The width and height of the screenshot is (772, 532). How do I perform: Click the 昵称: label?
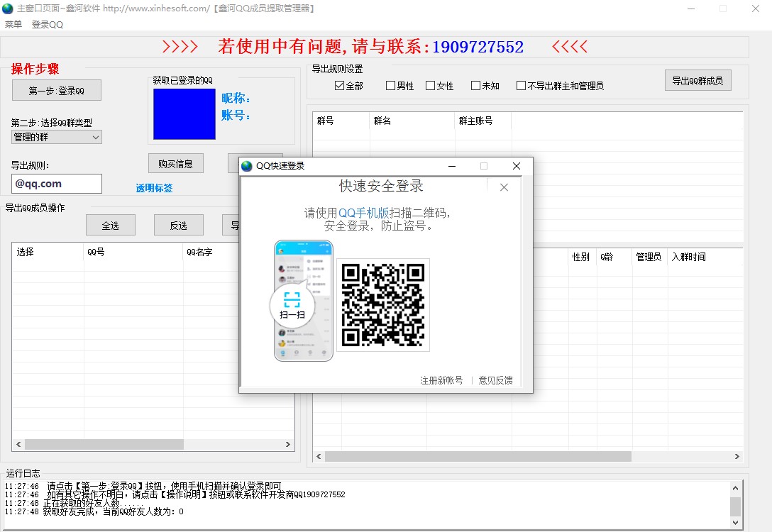pyautogui.click(x=236, y=98)
